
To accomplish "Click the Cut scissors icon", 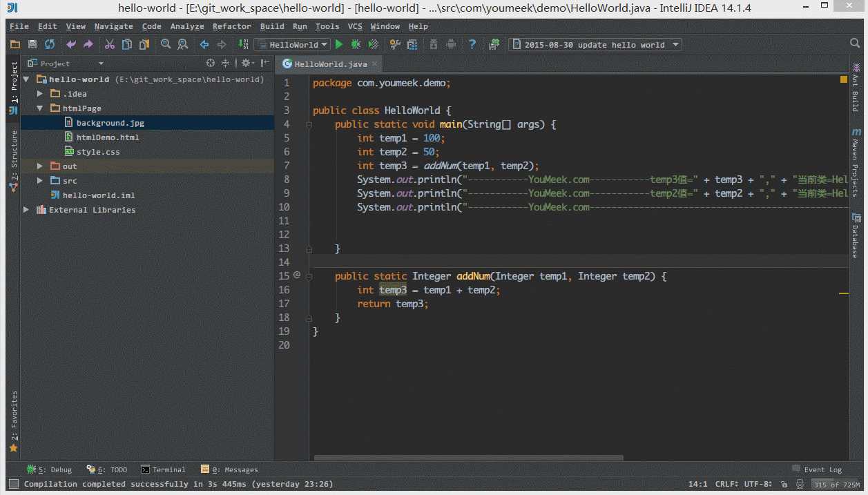I will 110,45.
